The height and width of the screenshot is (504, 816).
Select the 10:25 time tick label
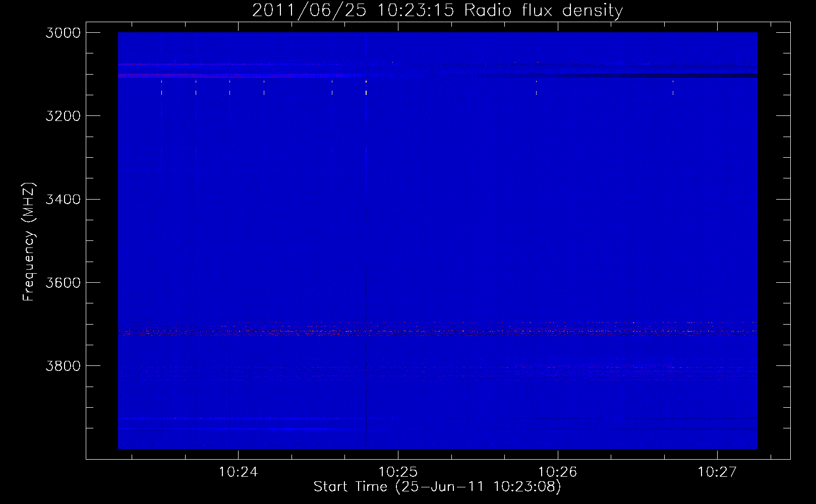[x=398, y=472]
